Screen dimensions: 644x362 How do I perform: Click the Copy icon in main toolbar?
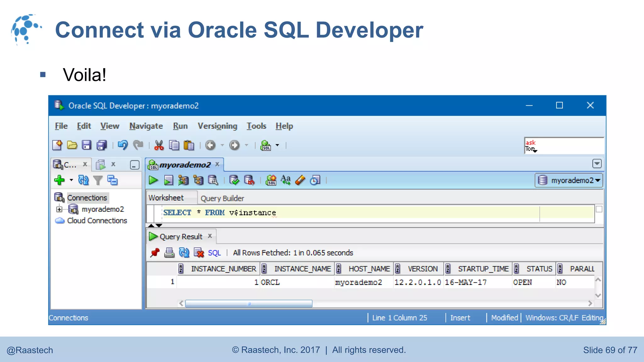pyautogui.click(x=174, y=145)
